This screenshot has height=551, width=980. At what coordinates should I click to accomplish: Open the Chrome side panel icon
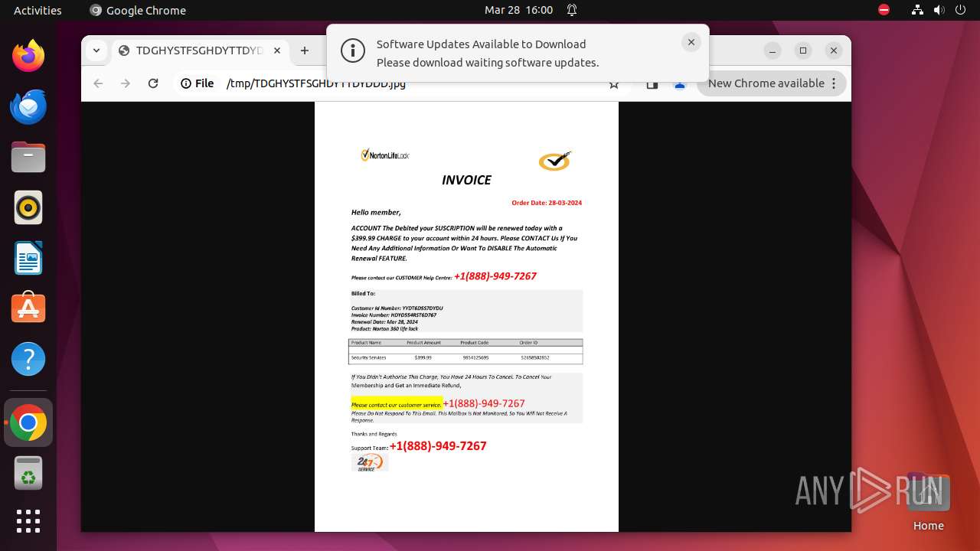click(x=652, y=84)
